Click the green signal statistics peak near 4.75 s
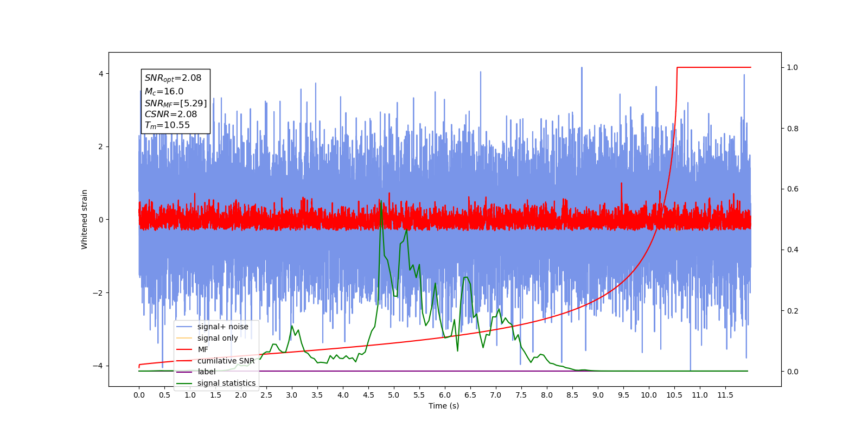This screenshot has height=434, width=868. pyautogui.click(x=381, y=202)
